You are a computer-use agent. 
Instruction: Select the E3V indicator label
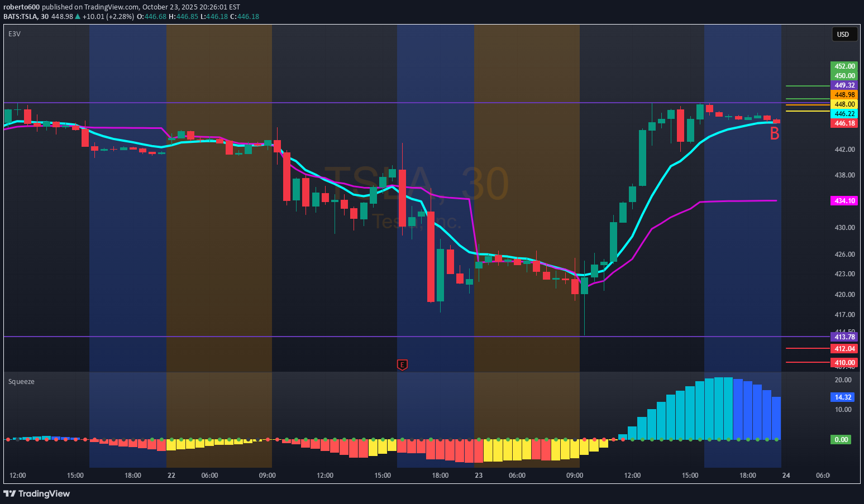click(x=15, y=34)
